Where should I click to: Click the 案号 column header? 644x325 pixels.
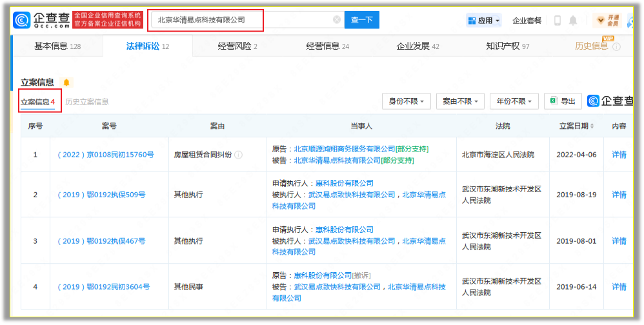109,126
